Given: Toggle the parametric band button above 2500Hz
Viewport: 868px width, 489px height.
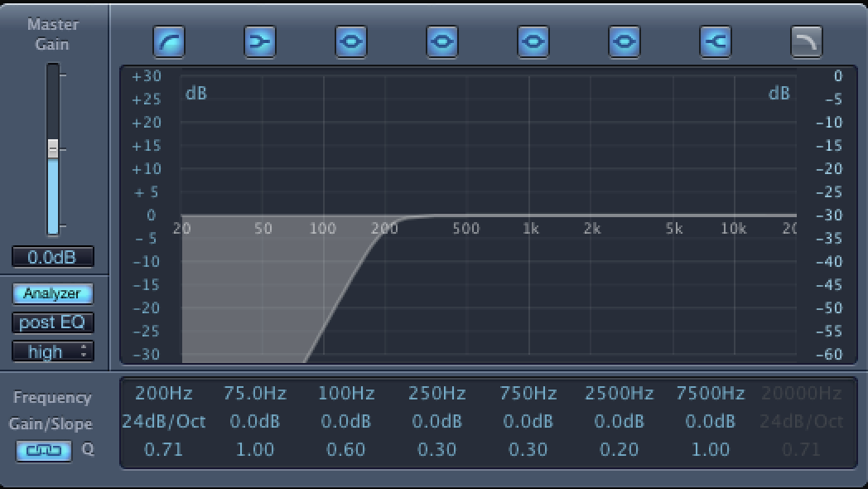Looking at the screenshot, I should pyautogui.click(x=624, y=41).
